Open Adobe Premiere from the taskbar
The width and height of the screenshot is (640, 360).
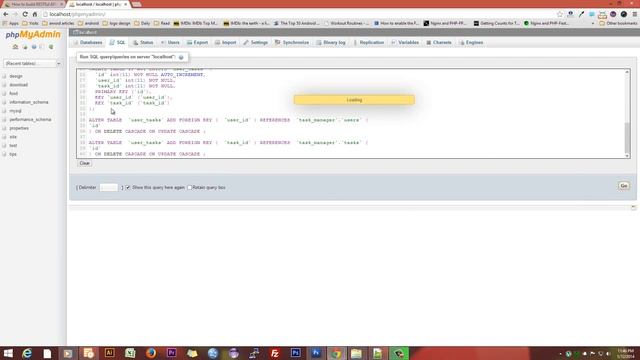[x=171, y=353]
